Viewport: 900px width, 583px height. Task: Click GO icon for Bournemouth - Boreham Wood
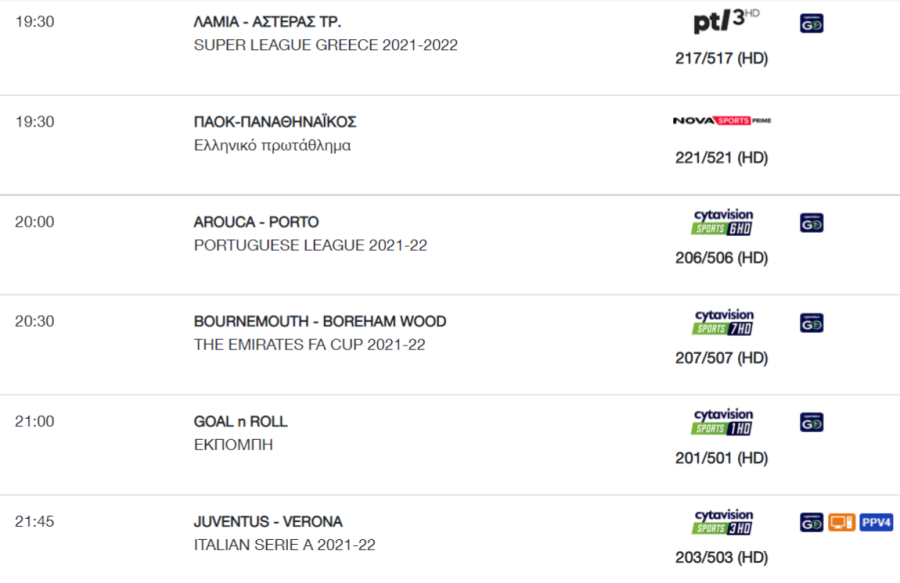pos(812,322)
